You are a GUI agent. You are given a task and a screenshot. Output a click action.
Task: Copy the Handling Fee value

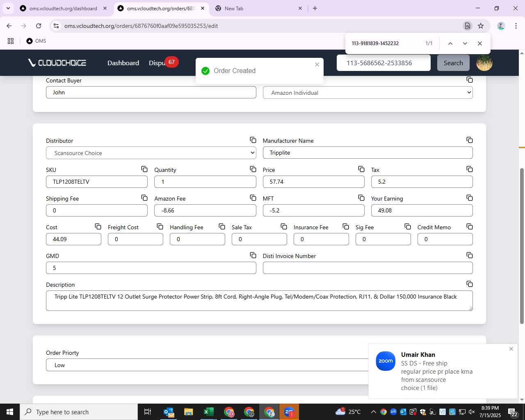click(222, 226)
